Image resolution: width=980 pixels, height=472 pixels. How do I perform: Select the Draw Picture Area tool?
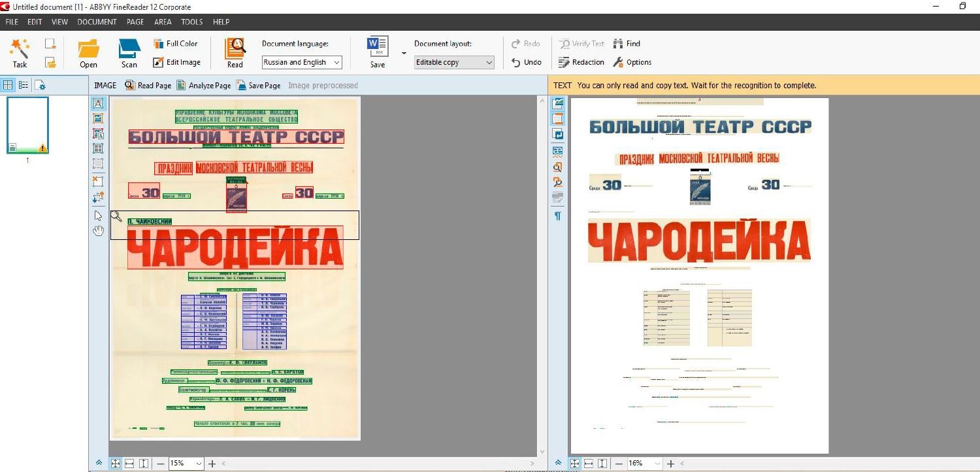click(97, 118)
